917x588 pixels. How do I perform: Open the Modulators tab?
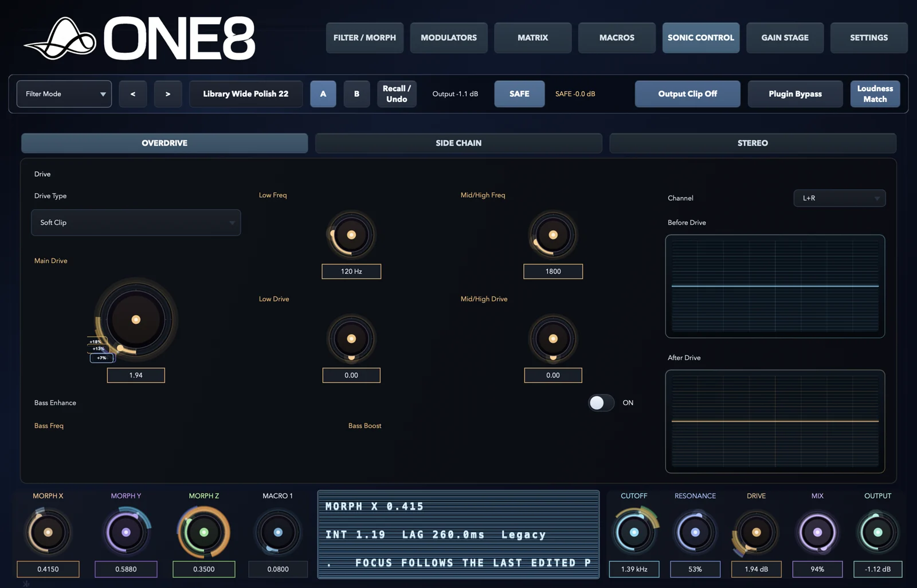pos(449,38)
